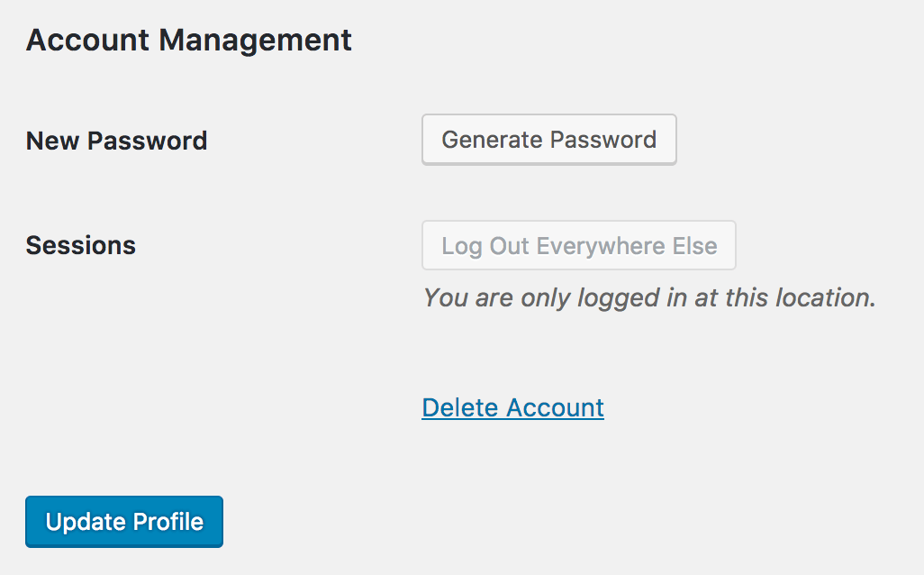Click the word 'Password' in Generate Password
The width and height of the screenshot is (924, 575).
point(603,140)
